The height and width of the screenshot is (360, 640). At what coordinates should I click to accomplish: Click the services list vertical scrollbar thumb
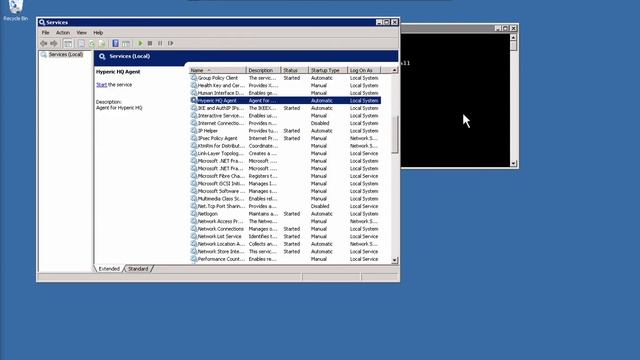394,135
